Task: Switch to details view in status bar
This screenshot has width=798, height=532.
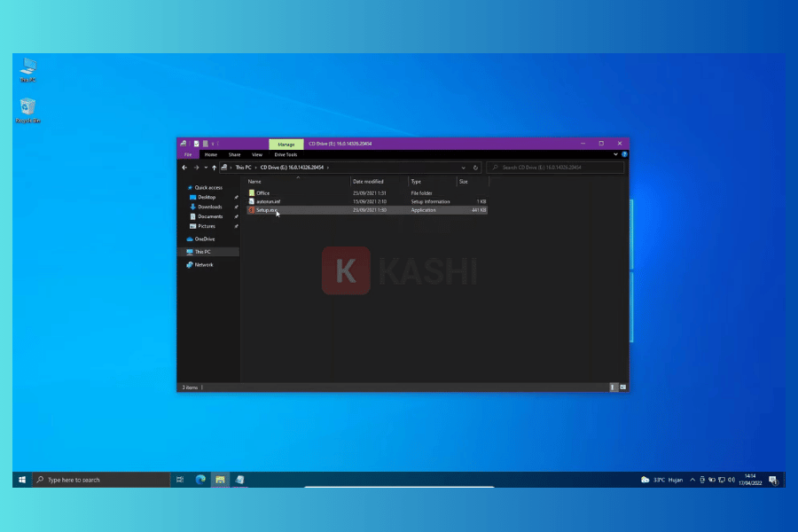Action: 614,387
